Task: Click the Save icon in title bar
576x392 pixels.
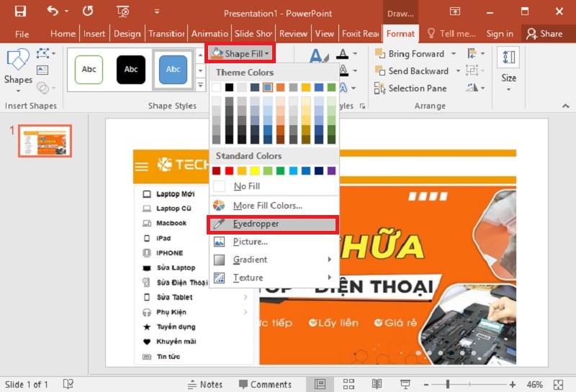Action: [20, 12]
